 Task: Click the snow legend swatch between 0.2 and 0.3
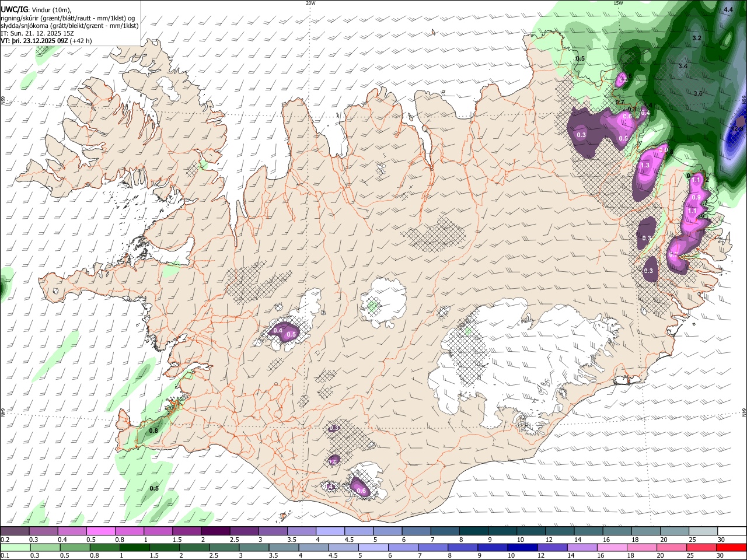point(14,531)
